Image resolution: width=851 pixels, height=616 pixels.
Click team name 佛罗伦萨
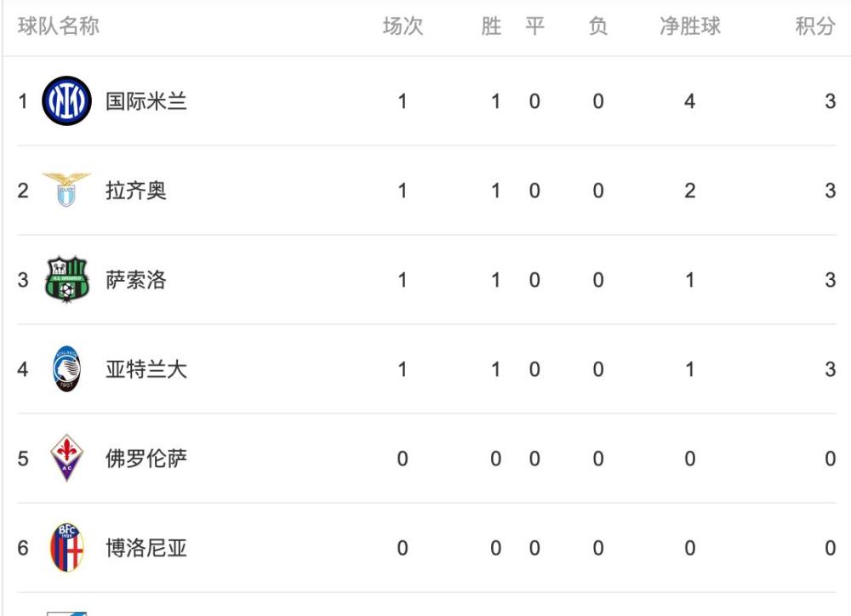146,459
